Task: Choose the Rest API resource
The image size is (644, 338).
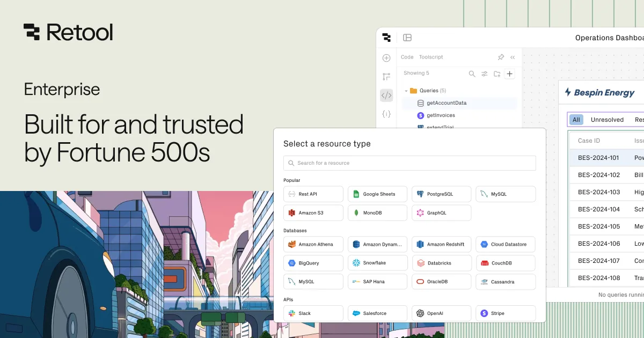Action: (x=313, y=194)
